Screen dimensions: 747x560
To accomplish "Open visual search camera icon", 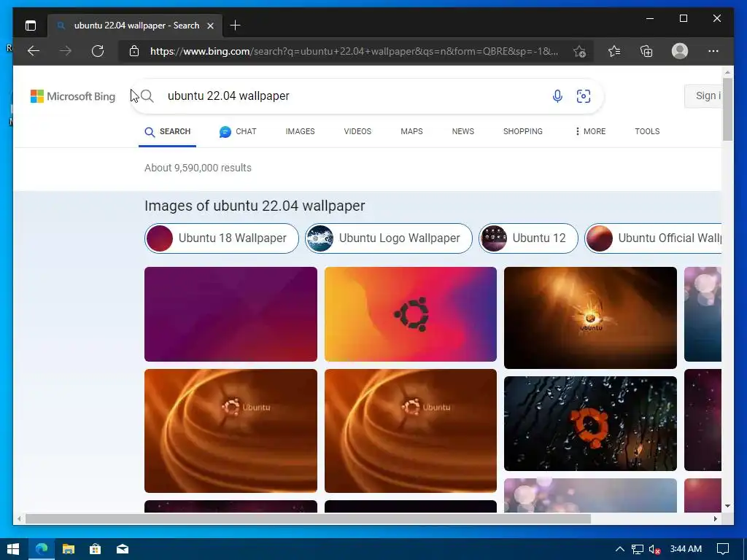I will (x=584, y=96).
